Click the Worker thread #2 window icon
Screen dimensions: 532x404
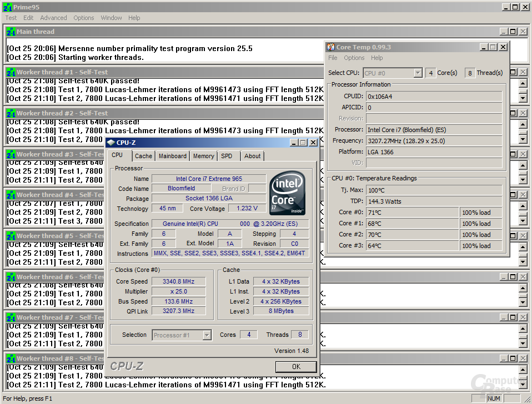pos(11,113)
